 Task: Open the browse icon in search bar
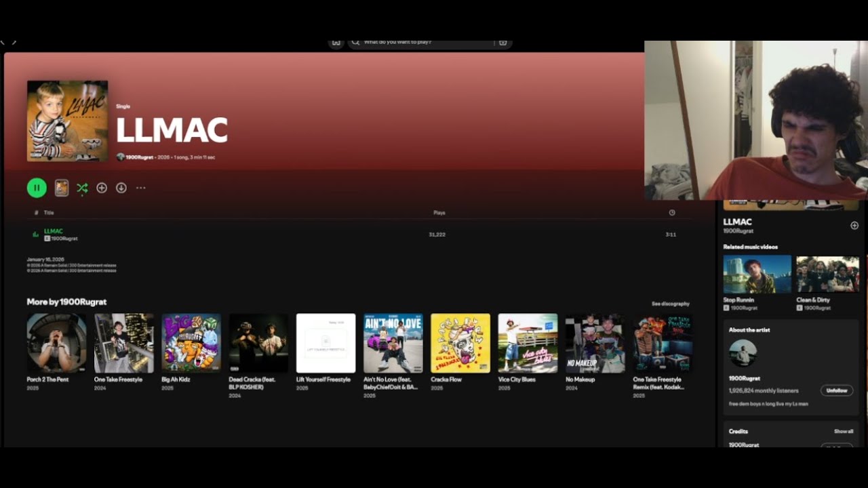pyautogui.click(x=502, y=42)
